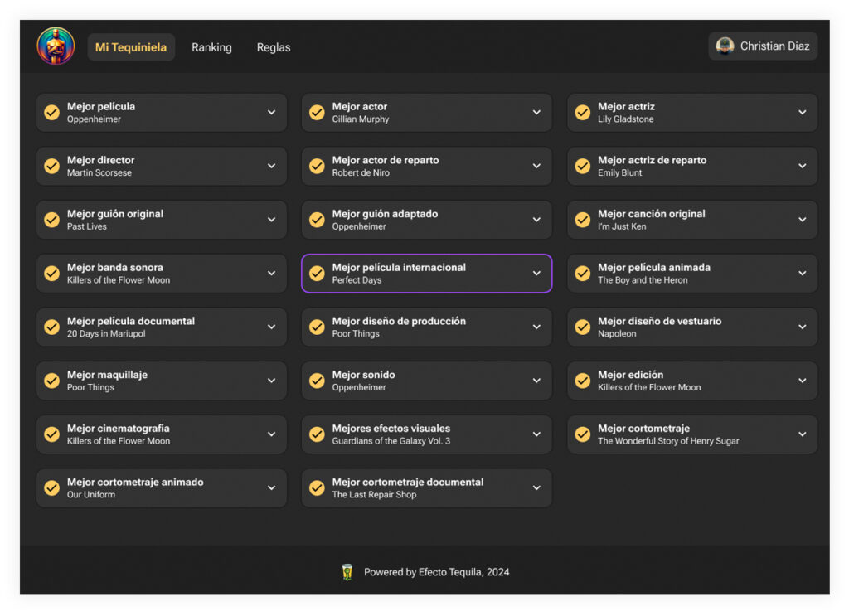This screenshot has width=849, height=616.
Task: Toggle the check on Mejor película animada
Action: (583, 274)
